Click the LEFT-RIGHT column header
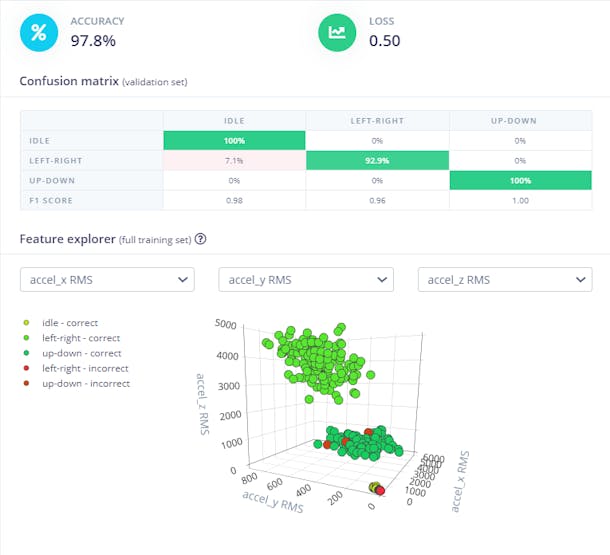The width and height of the screenshot is (610, 555). pos(376,121)
